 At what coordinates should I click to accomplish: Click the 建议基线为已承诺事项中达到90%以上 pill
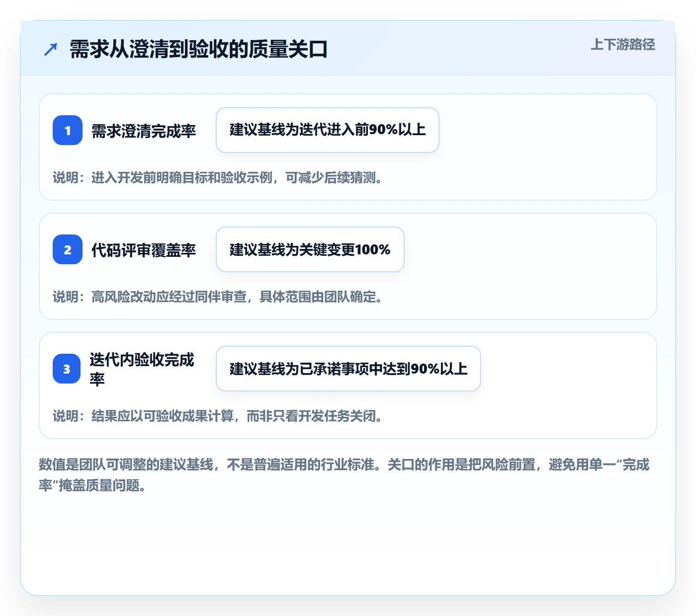348,369
